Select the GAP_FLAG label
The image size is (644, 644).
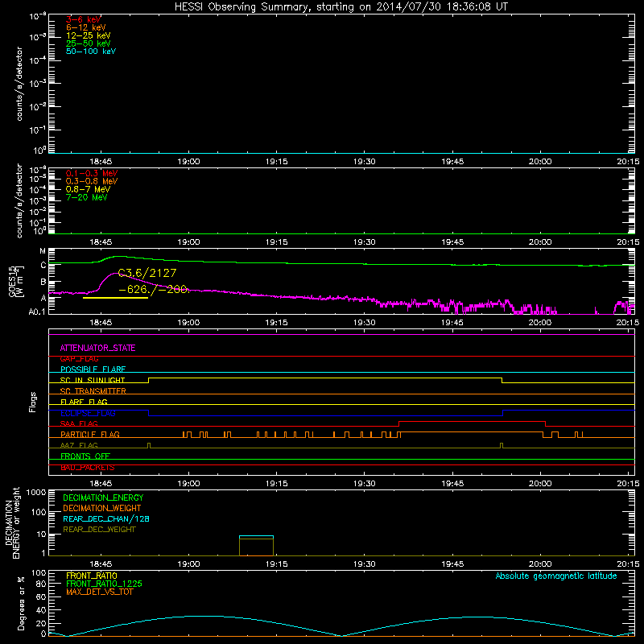point(79,359)
